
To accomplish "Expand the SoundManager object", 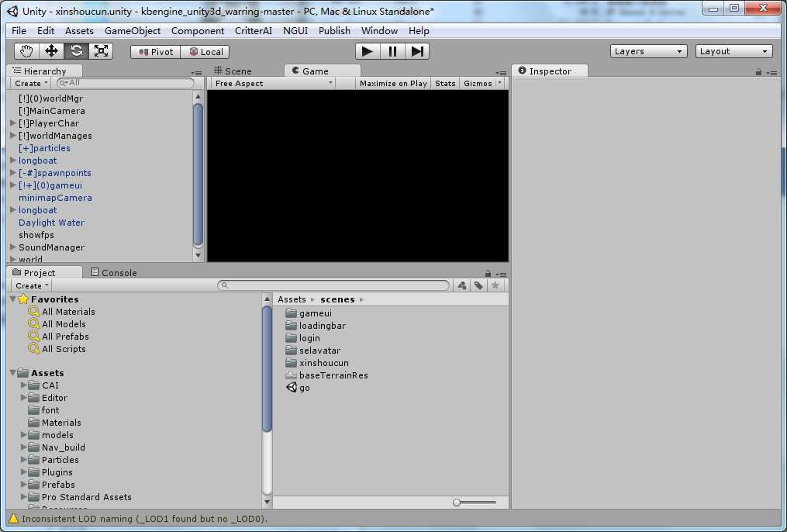I will 13,247.
